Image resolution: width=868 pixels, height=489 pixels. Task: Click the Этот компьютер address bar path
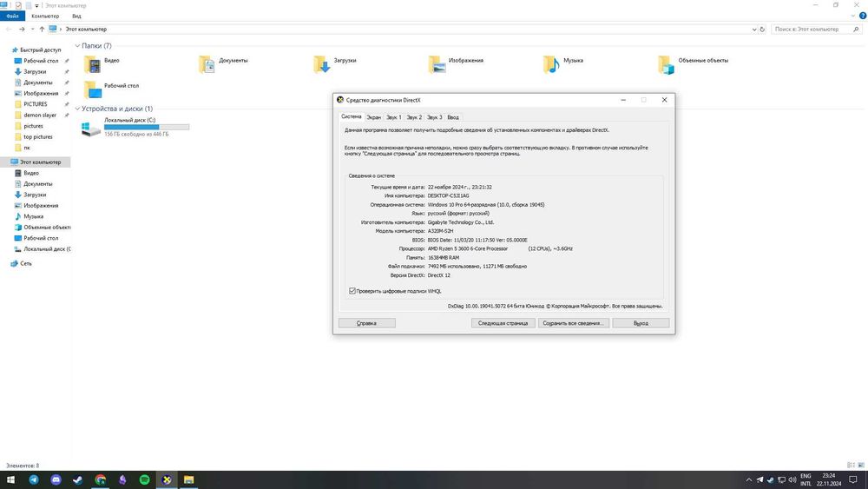point(86,30)
